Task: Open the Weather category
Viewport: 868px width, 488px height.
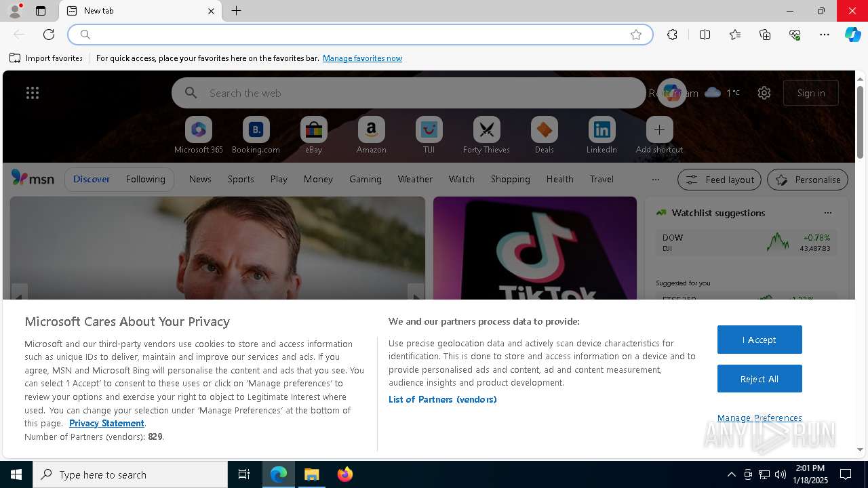Action: pos(415,179)
